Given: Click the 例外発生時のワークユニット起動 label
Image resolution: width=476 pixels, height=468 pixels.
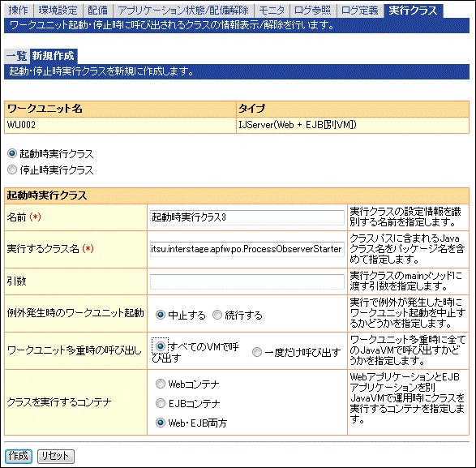Looking at the screenshot, I should (75, 313).
